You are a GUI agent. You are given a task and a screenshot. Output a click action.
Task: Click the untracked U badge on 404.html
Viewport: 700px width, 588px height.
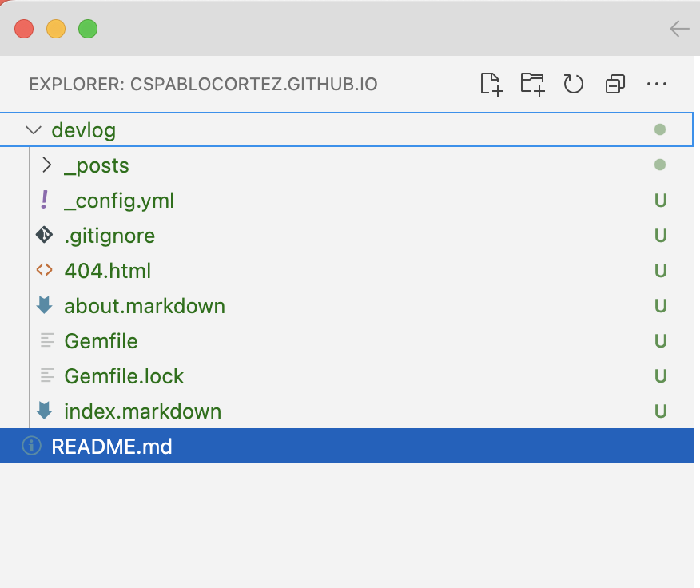(661, 271)
